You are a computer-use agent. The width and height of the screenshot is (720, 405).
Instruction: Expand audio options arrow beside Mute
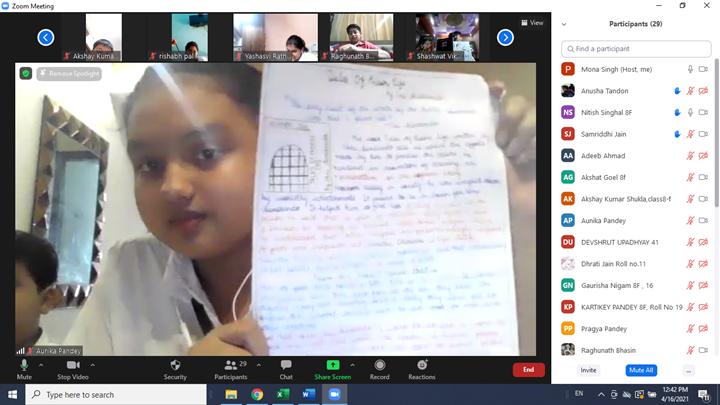tap(41, 365)
